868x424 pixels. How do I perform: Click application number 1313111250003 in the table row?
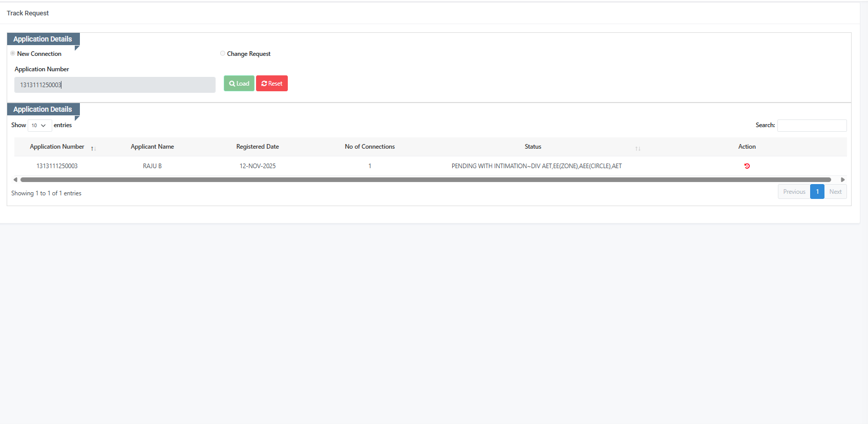(57, 166)
